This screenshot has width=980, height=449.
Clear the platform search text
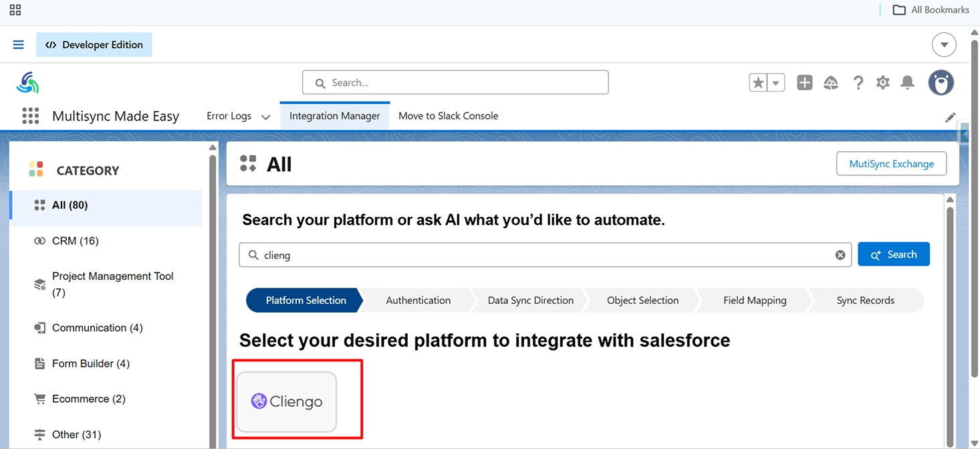(840, 255)
